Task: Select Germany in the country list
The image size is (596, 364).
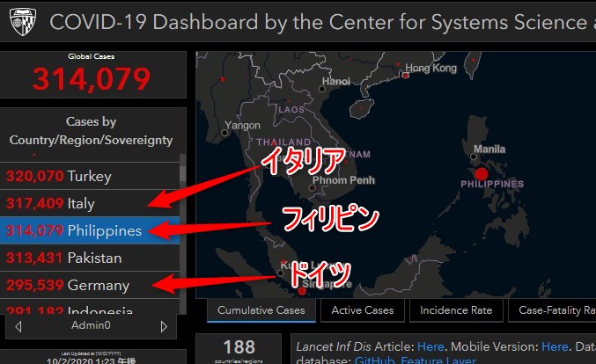Action: coord(90,285)
